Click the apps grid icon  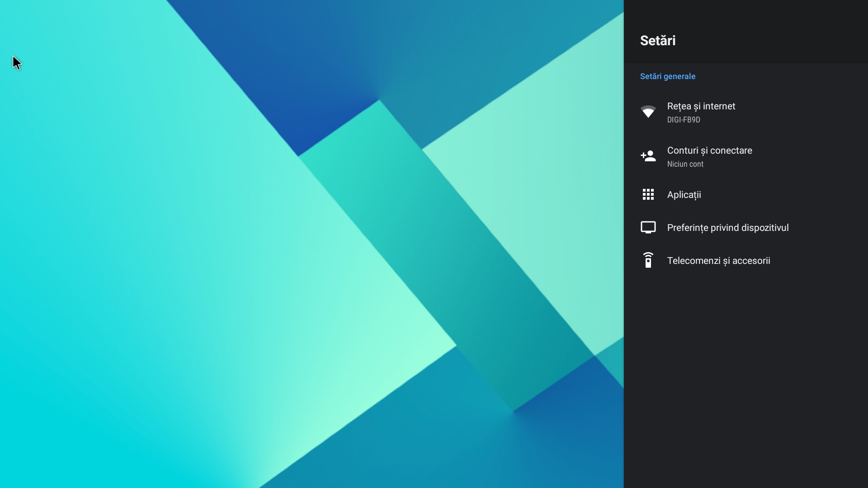[x=648, y=194]
